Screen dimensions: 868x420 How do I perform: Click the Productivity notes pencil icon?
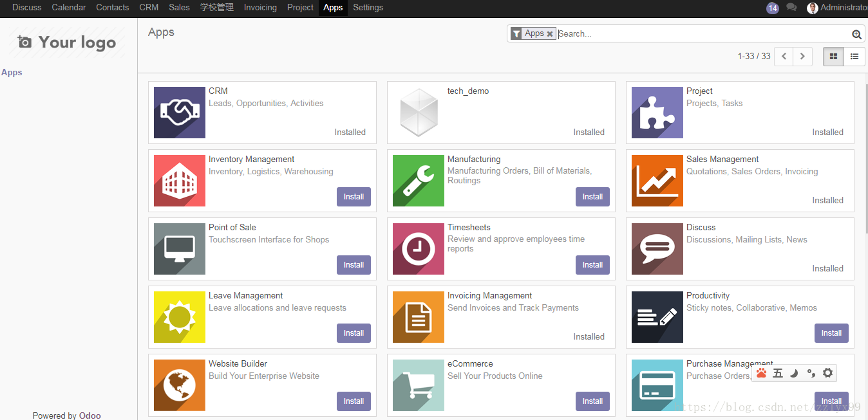click(657, 317)
